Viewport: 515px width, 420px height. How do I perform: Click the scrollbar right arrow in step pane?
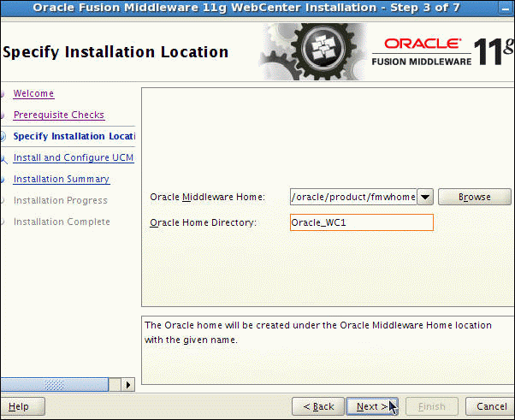pos(128,385)
